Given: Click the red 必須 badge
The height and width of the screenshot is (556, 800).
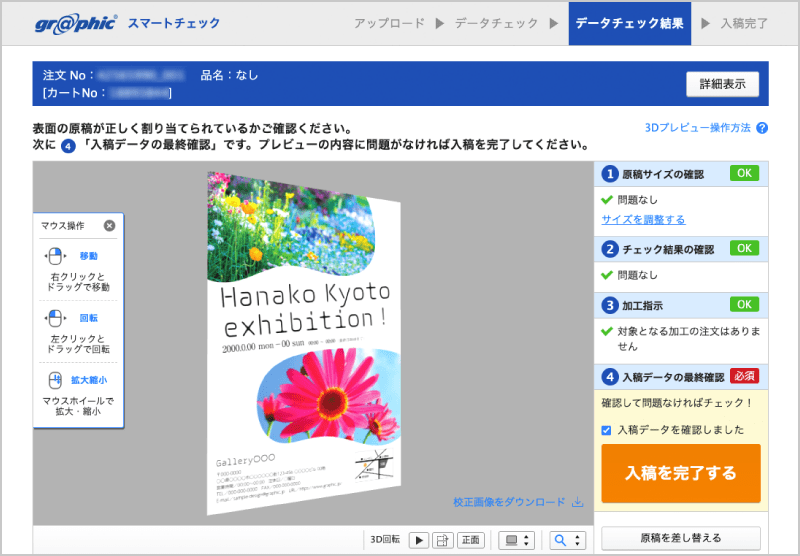Looking at the screenshot, I should coord(744,376).
